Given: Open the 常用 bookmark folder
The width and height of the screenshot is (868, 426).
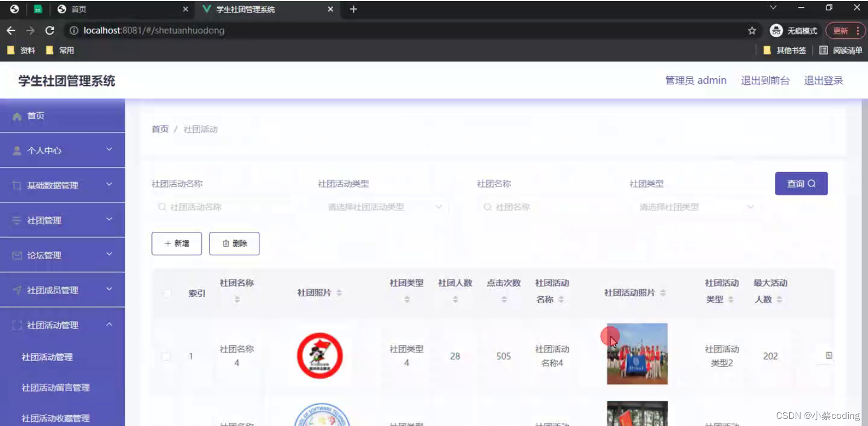Looking at the screenshot, I should coord(60,50).
